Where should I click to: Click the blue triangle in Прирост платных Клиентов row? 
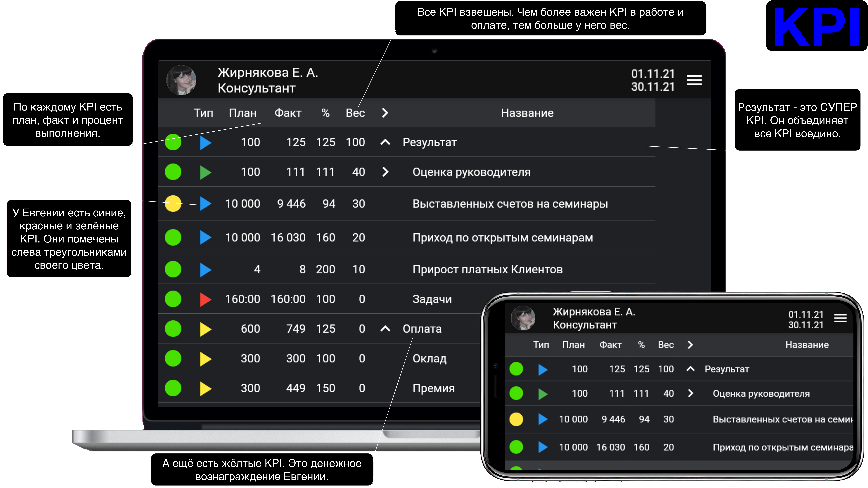point(205,270)
